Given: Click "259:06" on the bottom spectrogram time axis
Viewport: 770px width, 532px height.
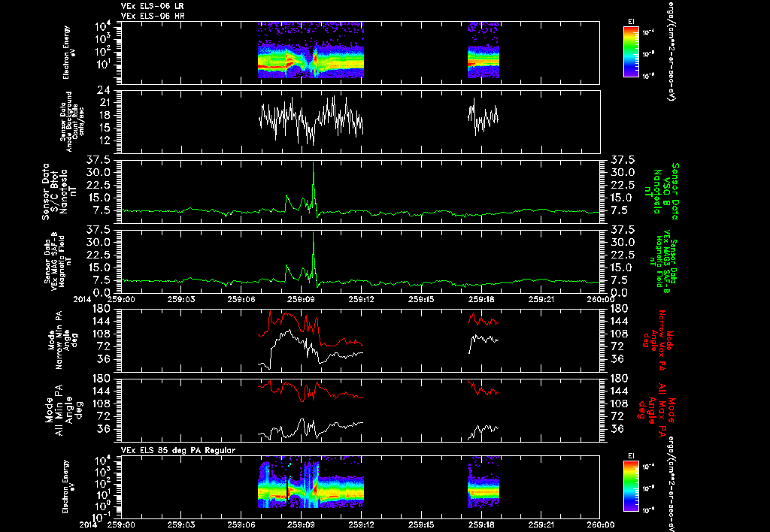Looking at the screenshot, I should tap(241, 524).
